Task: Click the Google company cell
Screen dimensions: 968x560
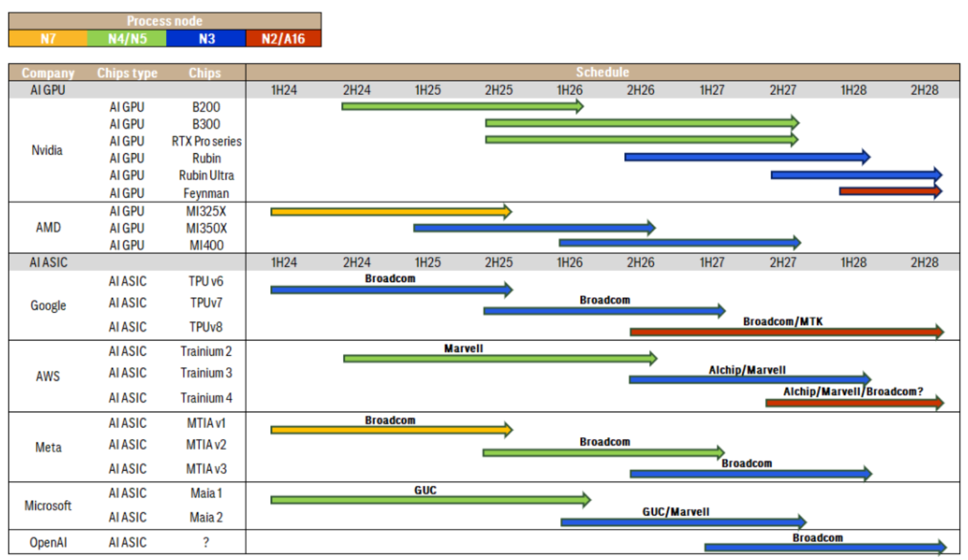Action: pos(48,305)
